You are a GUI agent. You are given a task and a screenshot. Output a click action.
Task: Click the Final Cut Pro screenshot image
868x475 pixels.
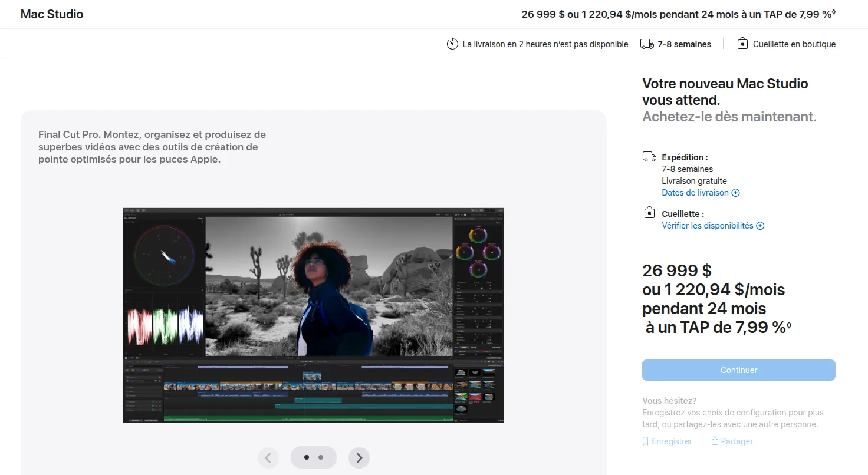point(314,315)
